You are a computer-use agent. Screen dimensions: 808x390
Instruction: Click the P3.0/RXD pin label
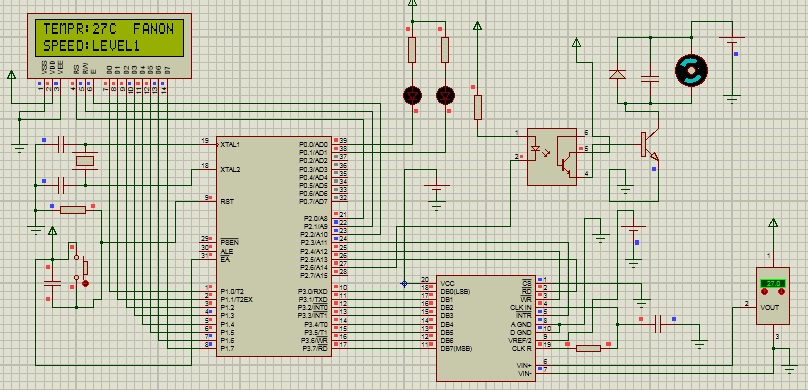313,292
